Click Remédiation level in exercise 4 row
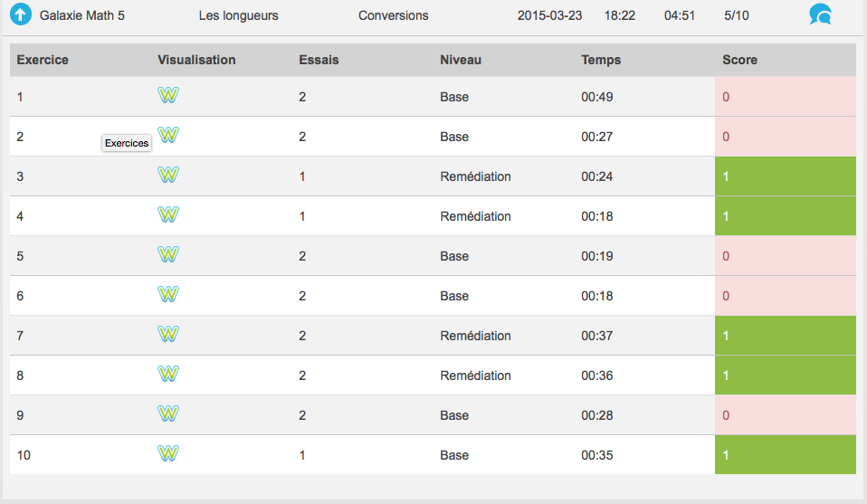The image size is (867, 504). pos(475,216)
